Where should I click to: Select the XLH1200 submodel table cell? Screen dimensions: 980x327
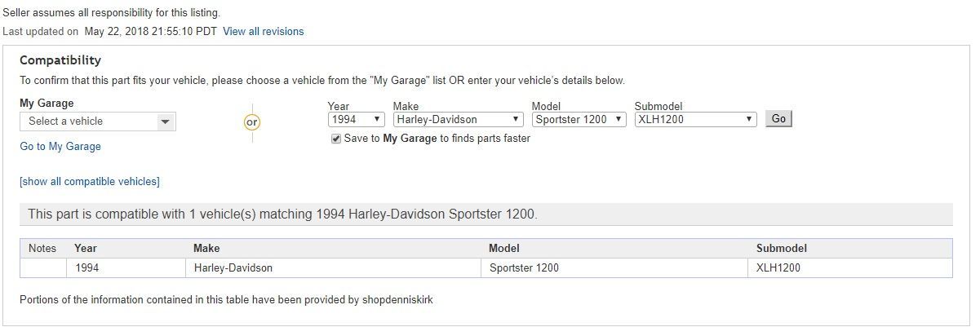[778, 267]
